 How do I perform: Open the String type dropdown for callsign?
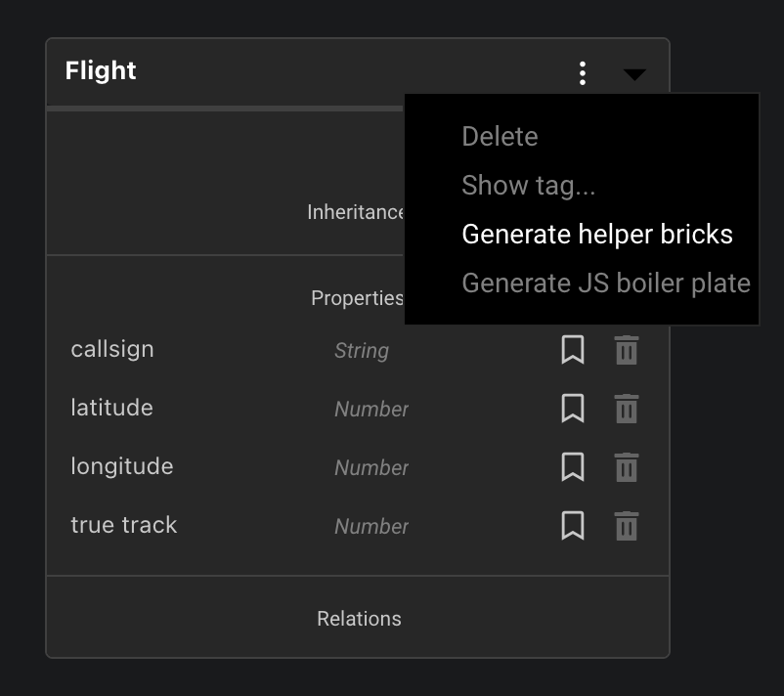click(x=362, y=351)
